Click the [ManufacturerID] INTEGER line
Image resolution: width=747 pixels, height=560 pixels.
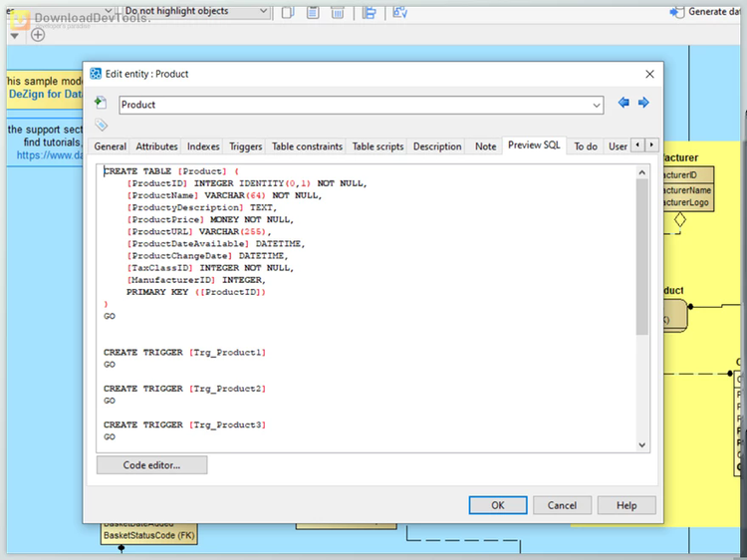196,280
